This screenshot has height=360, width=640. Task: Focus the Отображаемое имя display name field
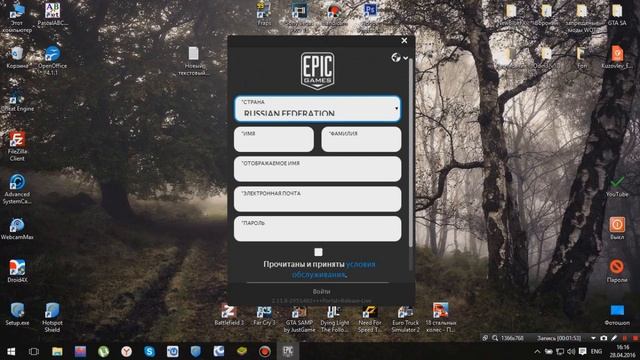pyautogui.click(x=318, y=169)
